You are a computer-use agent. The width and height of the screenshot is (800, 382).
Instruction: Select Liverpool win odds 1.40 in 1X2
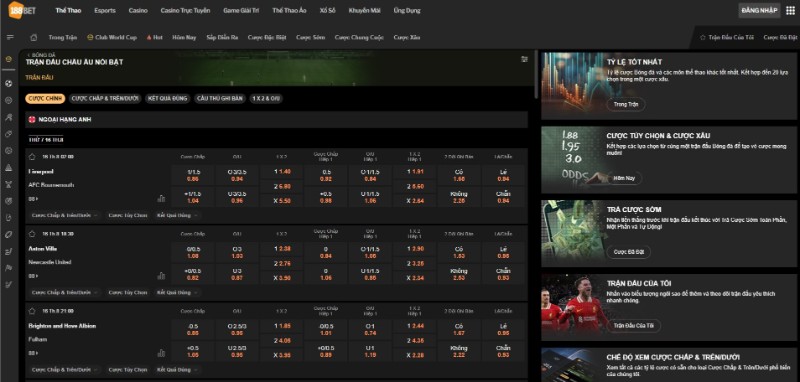(282, 172)
